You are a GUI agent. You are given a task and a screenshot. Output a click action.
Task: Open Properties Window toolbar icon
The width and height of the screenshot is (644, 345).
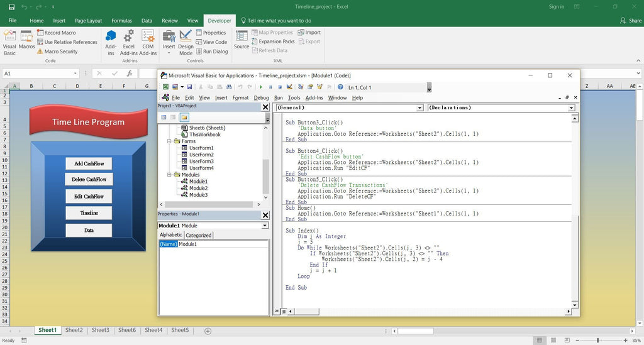(310, 87)
